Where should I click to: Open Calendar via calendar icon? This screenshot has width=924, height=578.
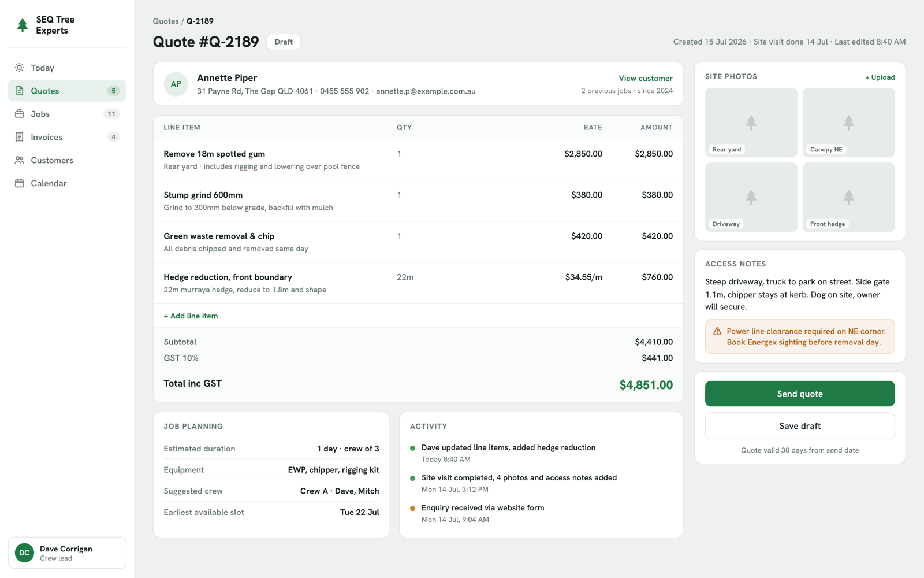click(20, 183)
